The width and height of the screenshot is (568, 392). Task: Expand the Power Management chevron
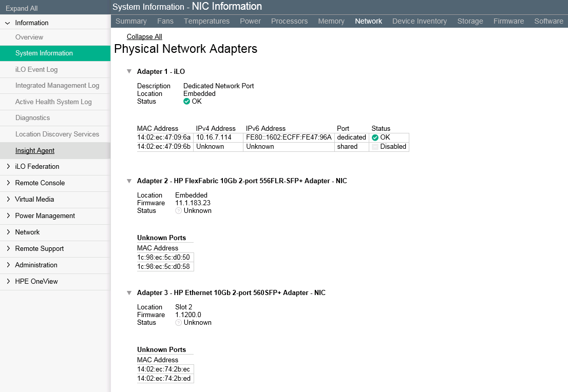[8, 215]
